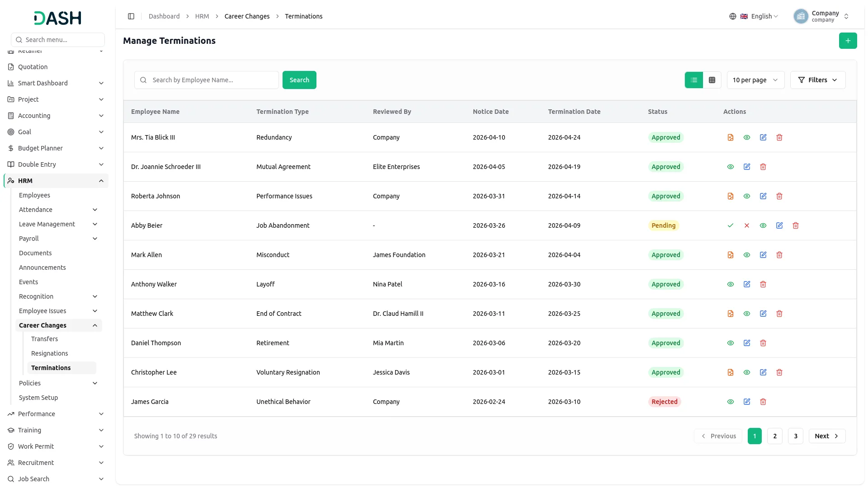Delete James Garcia's rejected termination
This screenshot has width=868, height=488.
point(763,402)
